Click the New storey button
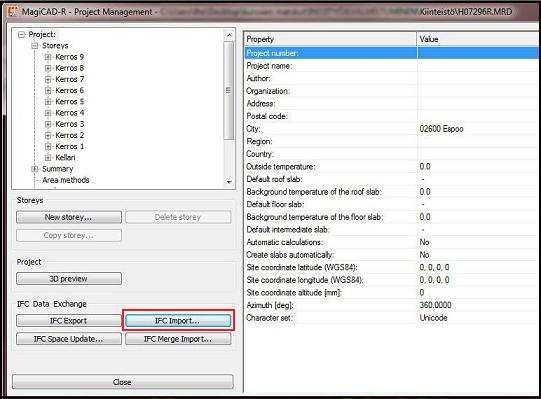 pos(69,217)
